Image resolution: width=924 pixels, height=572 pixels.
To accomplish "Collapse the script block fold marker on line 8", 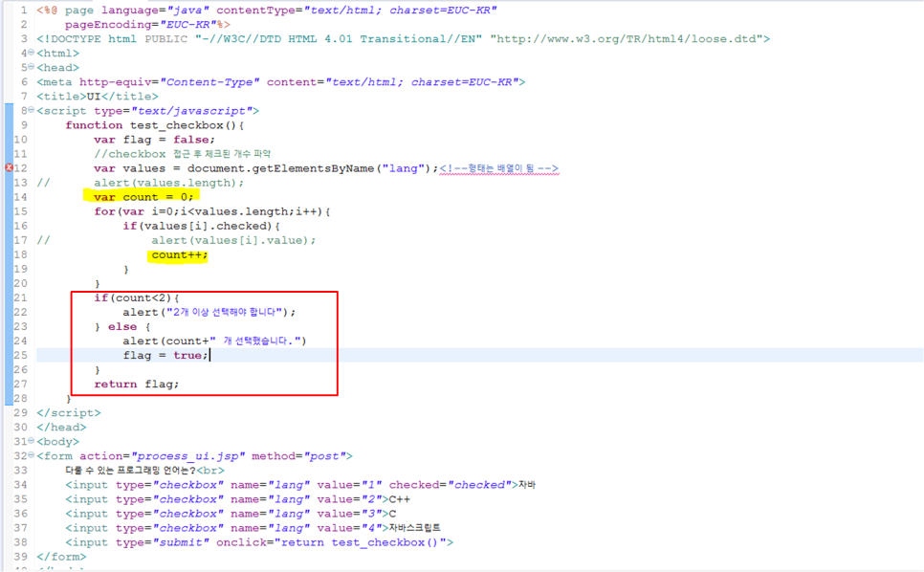I will (x=30, y=110).
